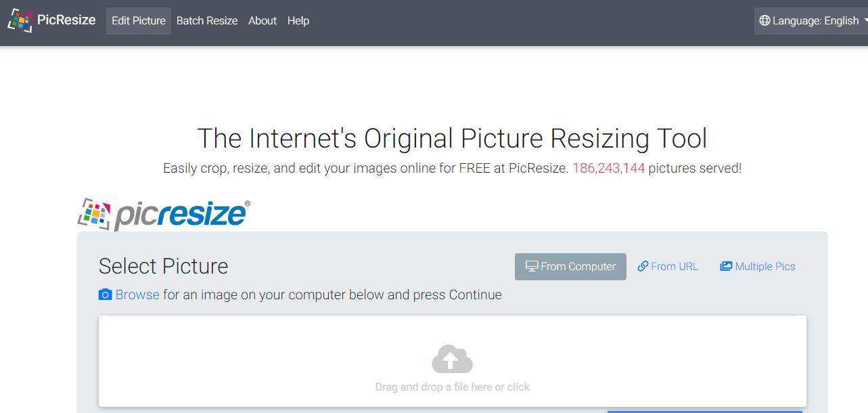Choose the Multiple Pics option
This screenshot has width=868, height=413.
coord(764,267)
